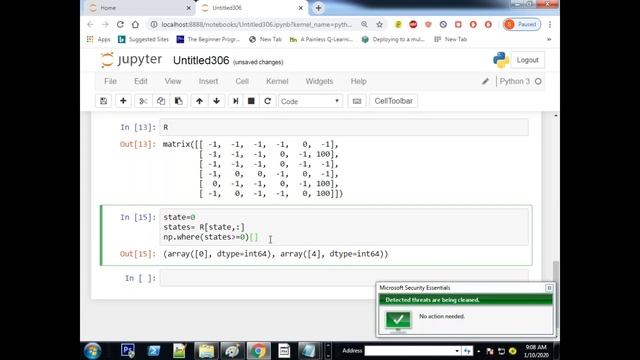Viewport: 640px width, 360px height.
Task: Open the File menu
Action: click(x=110, y=81)
